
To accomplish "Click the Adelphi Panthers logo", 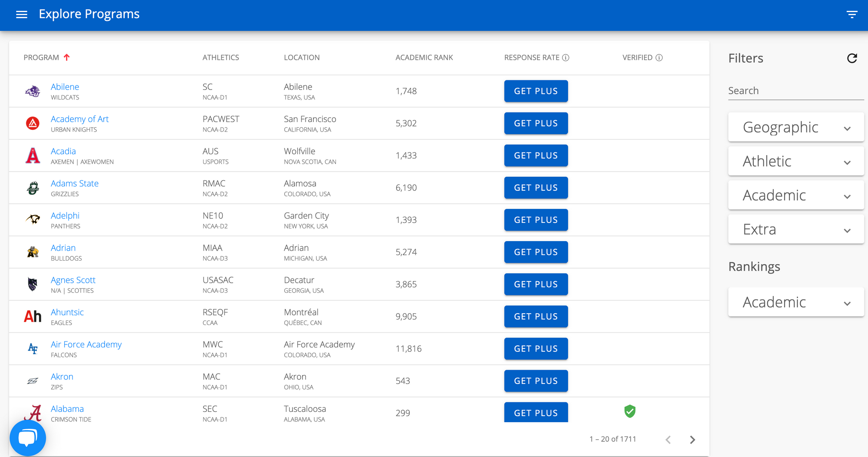I will pyautogui.click(x=33, y=219).
